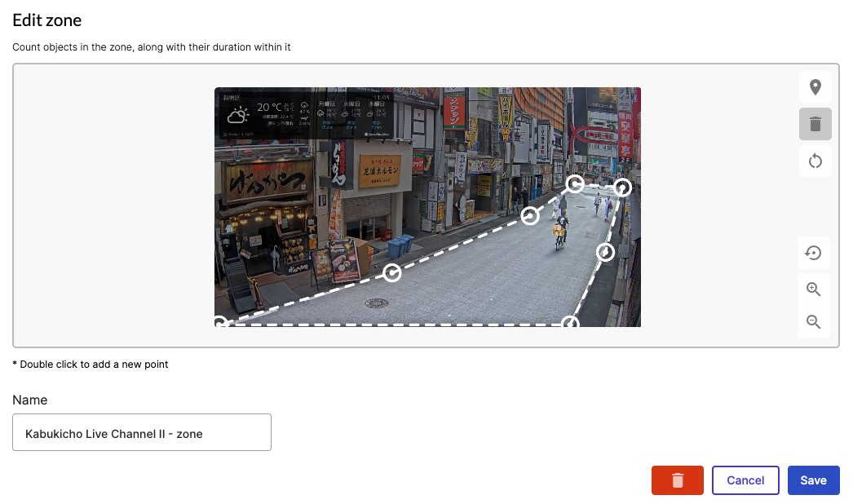Save the zone changes
853x504 pixels.
813,480
